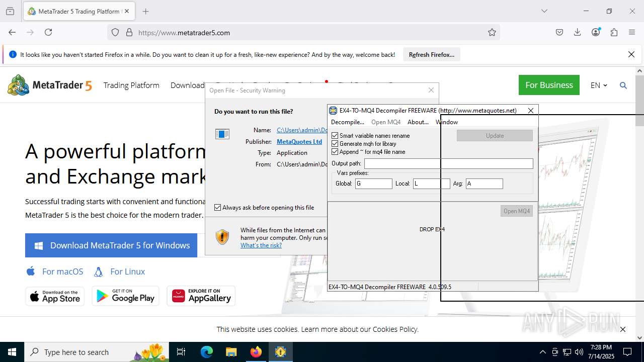Click Download MetaTrader 5 for Windows
Image resolution: width=644 pixels, height=362 pixels.
(x=111, y=245)
